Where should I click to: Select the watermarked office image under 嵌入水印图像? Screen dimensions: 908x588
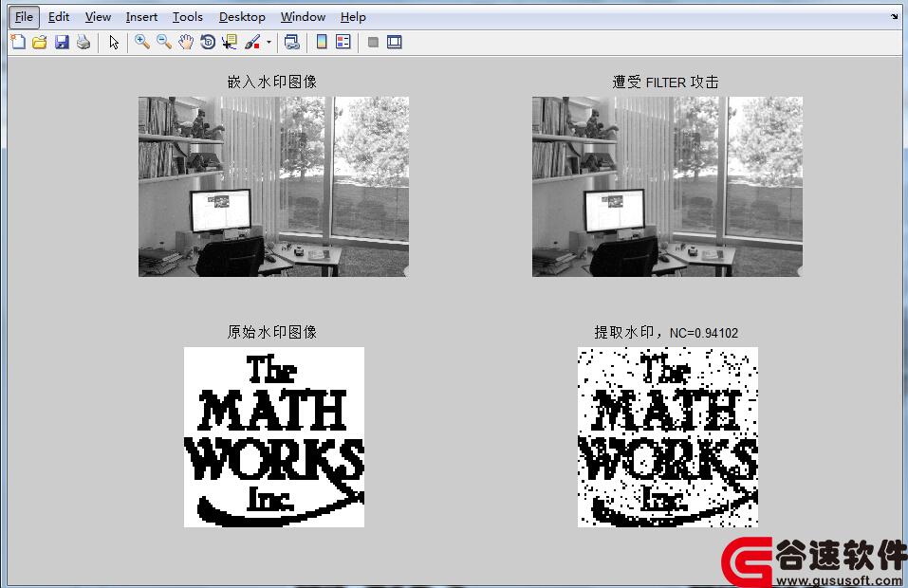point(273,186)
